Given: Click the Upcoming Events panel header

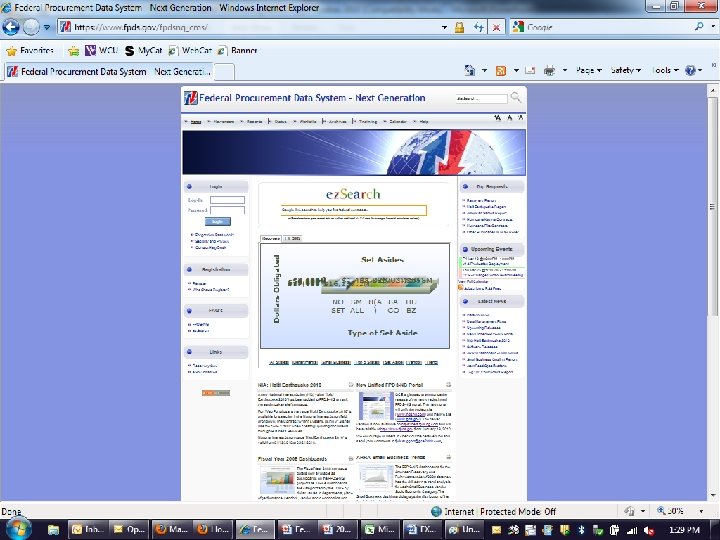Looking at the screenshot, I should point(492,249).
